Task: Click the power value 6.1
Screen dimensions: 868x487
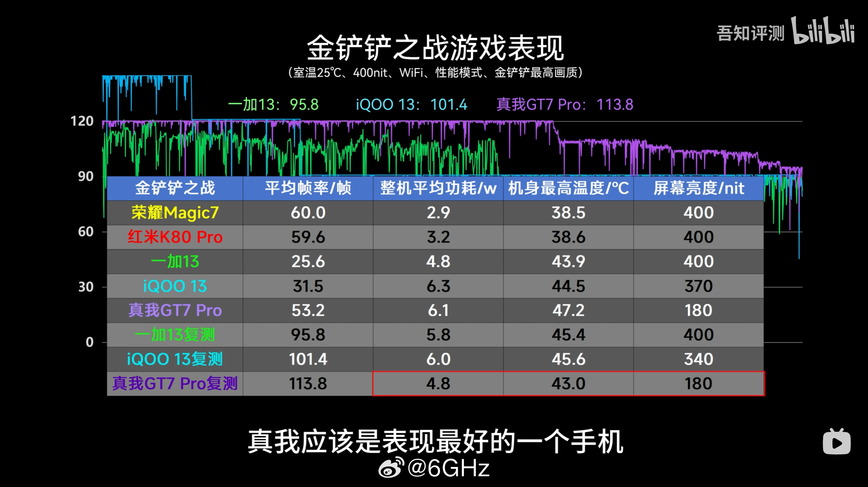Action: click(x=438, y=310)
